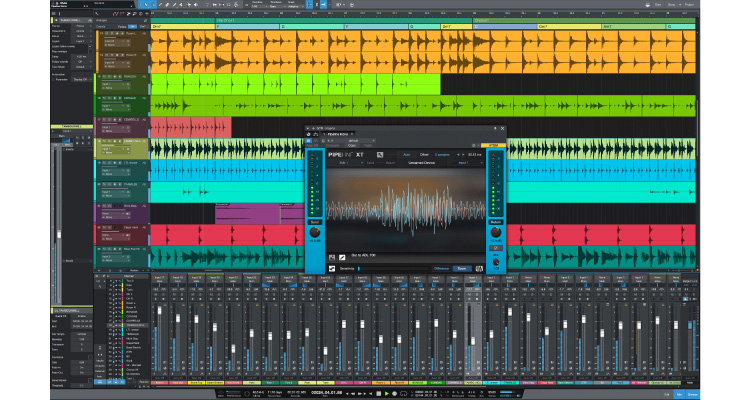Viewport: 750px width, 400px height.
Task: Mute the Room L track
Action: coord(107,33)
